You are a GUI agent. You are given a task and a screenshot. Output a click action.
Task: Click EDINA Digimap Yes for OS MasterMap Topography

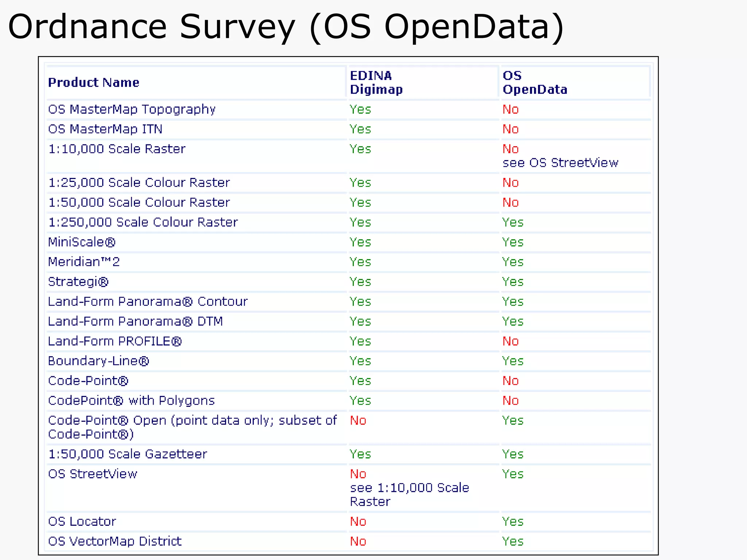point(360,109)
